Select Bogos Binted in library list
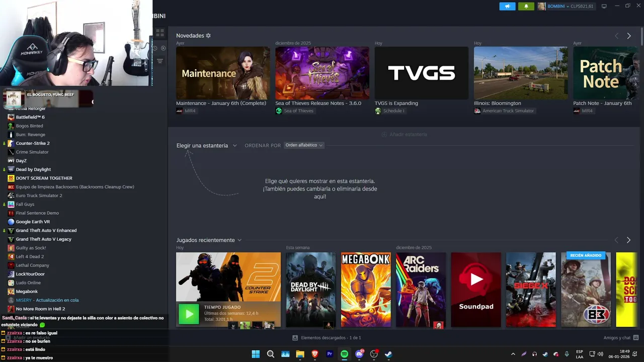The image size is (644, 362). [x=29, y=126]
